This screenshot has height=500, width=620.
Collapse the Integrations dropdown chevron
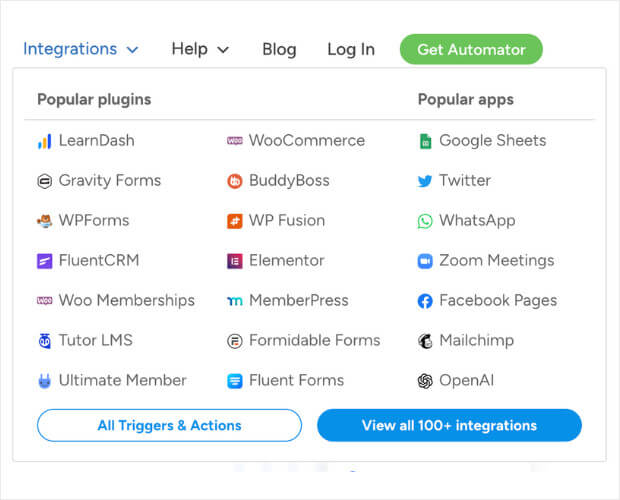pos(132,50)
